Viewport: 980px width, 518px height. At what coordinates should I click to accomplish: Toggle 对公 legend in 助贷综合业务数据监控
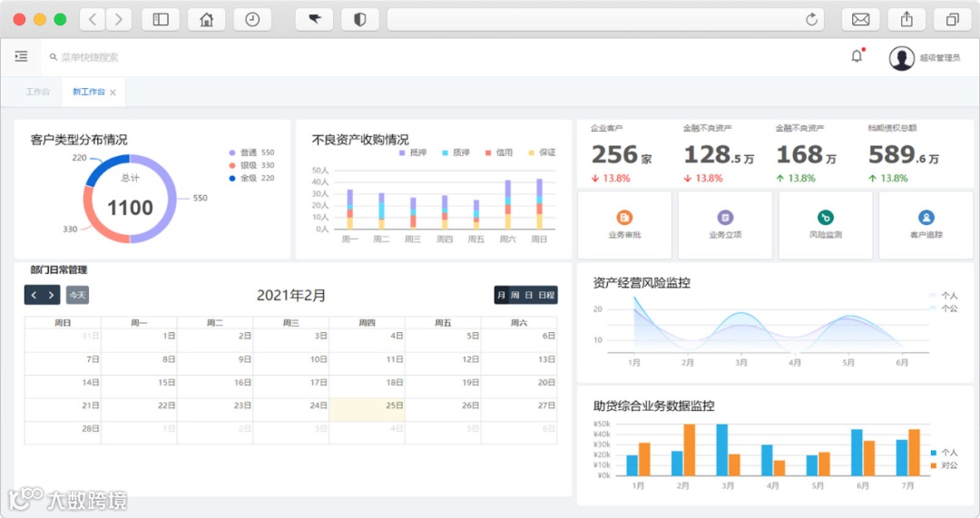(944, 465)
